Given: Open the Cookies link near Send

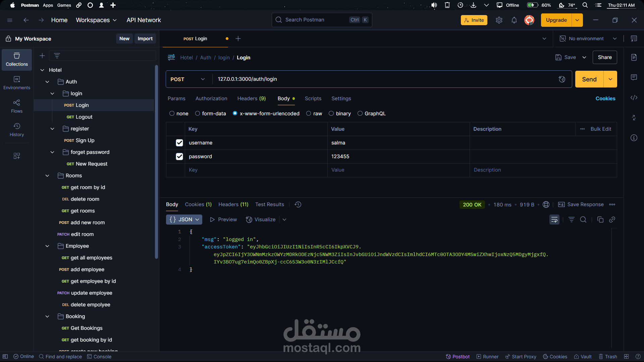Looking at the screenshot, I should click(x=605, y=99).
